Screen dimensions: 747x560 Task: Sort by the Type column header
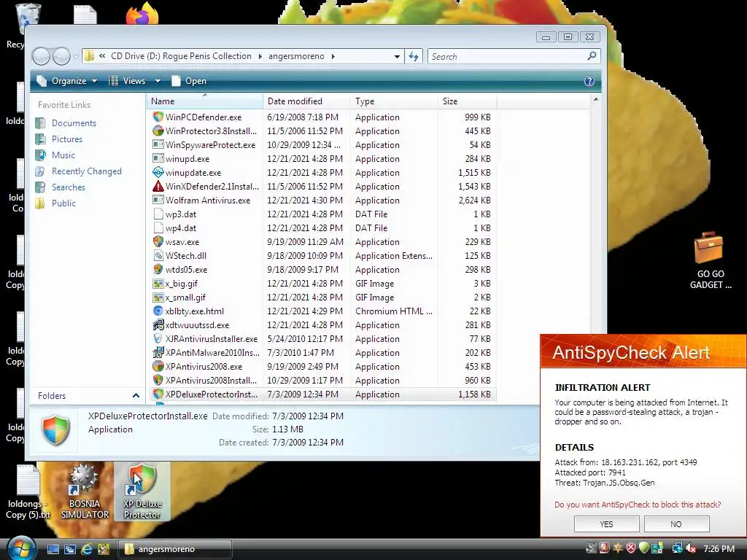[395, 101]
